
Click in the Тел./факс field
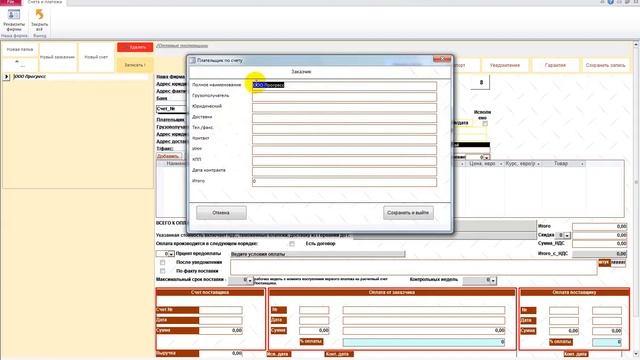[344, 128]
